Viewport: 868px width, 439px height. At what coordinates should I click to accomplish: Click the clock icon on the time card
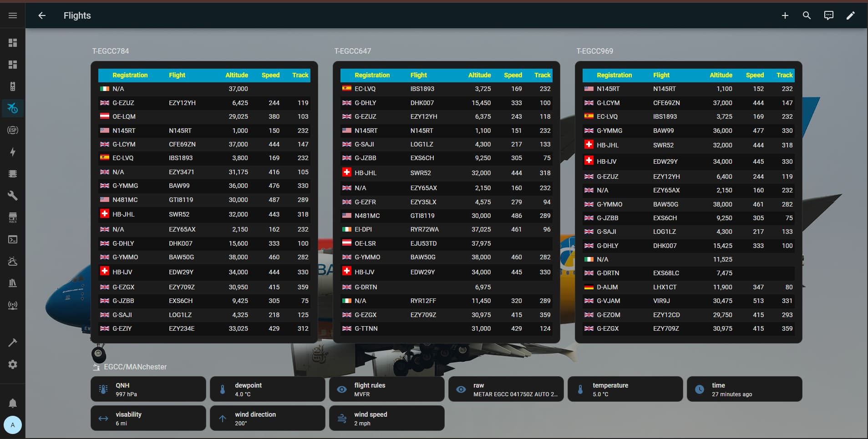[700, 389]
